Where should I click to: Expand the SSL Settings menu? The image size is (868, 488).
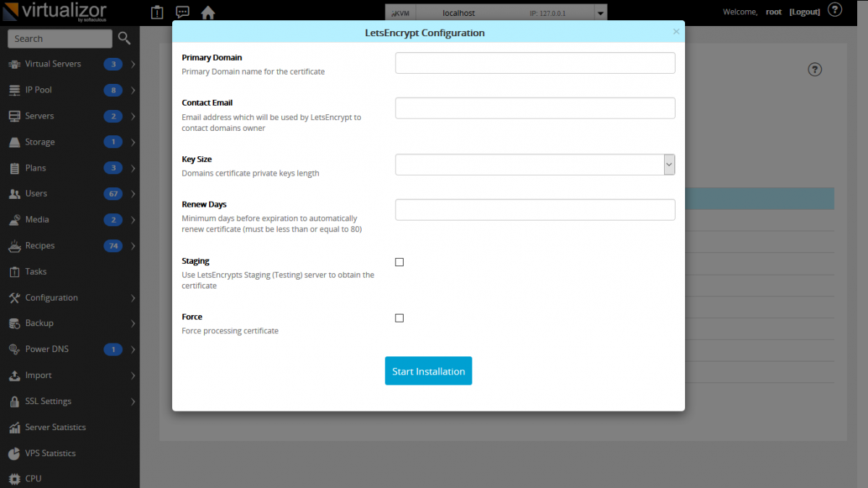pyautogui.click(x=48, y=401)
